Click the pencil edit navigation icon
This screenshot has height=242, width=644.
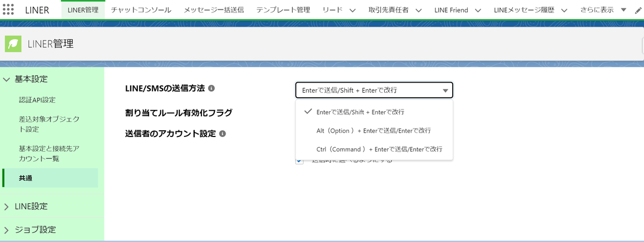pos(638,10)
